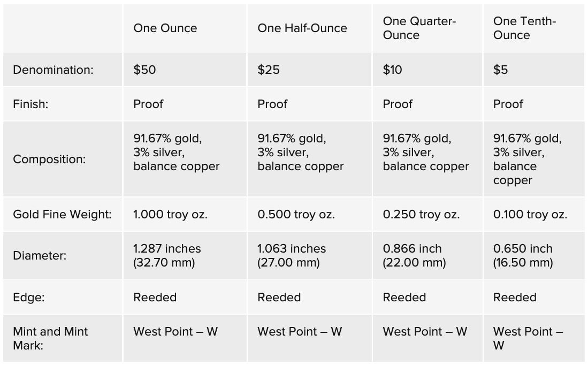Select the One Half-Ounce column header
Image resolution: width=588 pixels, height=365 pixels.
pos(302,28)
